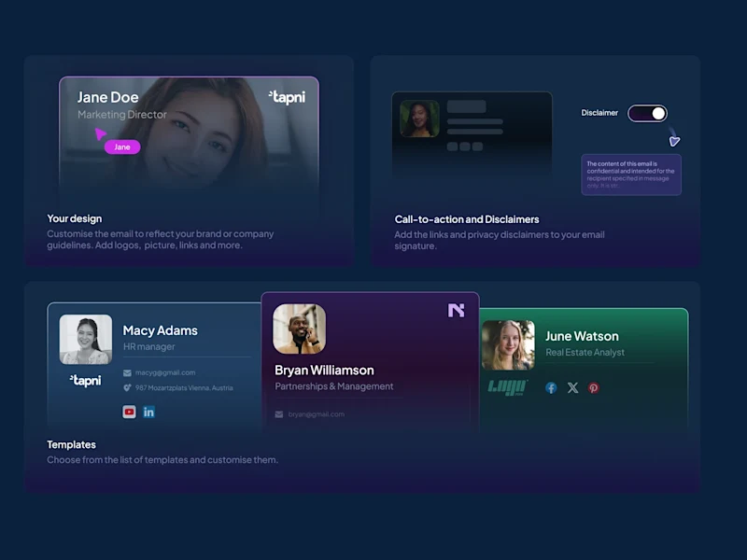Click the Marketing Director title
The height and width of the screenshot is (560, 747).
coord(122,114)
